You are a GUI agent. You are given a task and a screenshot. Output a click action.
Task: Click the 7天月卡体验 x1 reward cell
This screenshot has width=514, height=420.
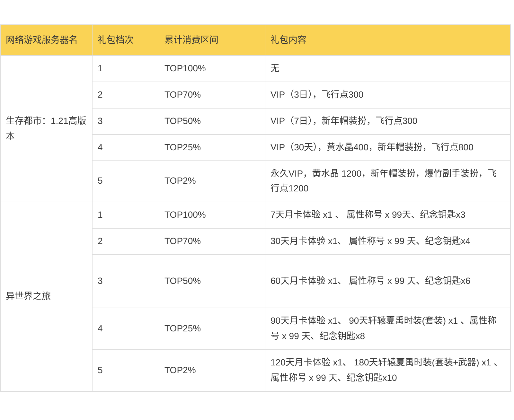click(368, 215)
